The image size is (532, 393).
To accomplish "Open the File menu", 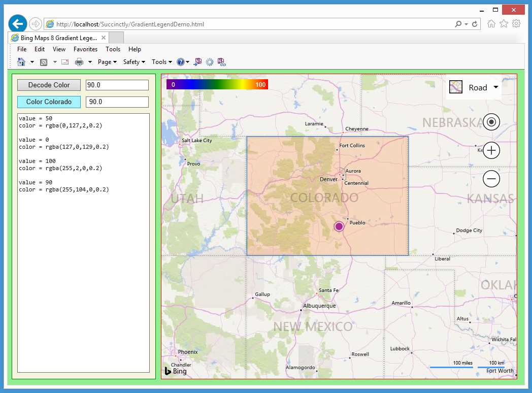I will tap(22, 49).
